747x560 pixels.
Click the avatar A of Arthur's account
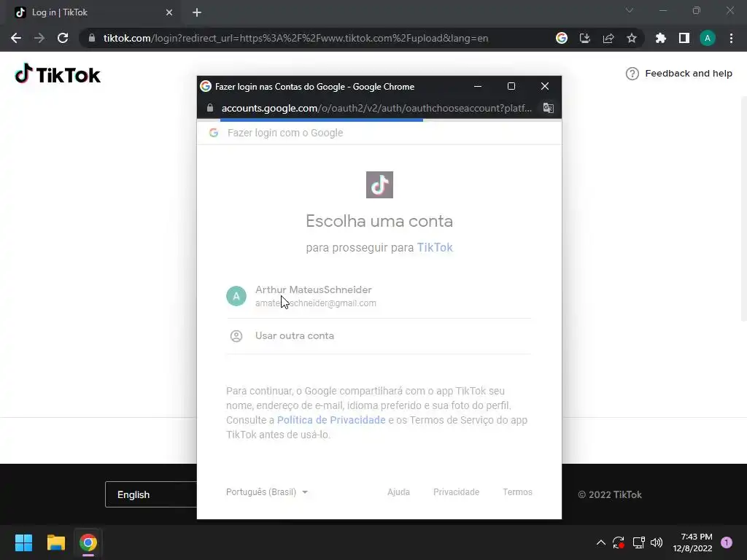click(236, 296)
